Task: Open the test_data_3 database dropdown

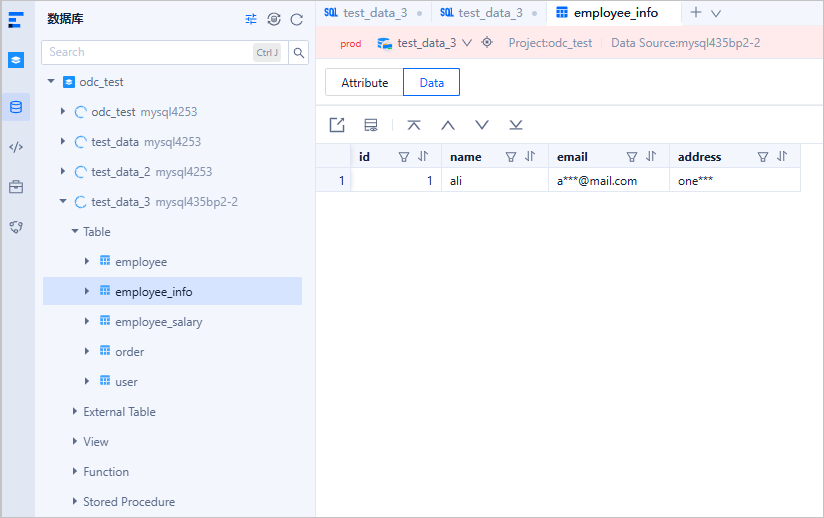Action: click(x=466, y=43)
